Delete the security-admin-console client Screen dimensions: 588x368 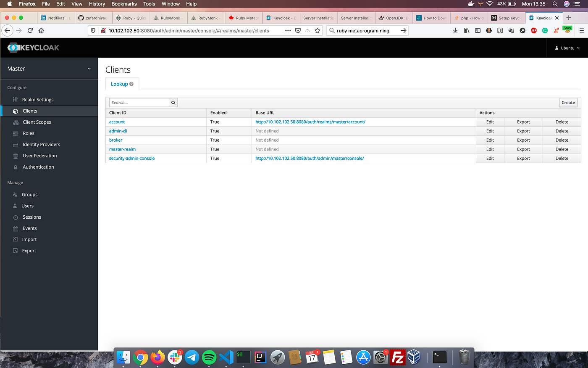coord(562,159)
